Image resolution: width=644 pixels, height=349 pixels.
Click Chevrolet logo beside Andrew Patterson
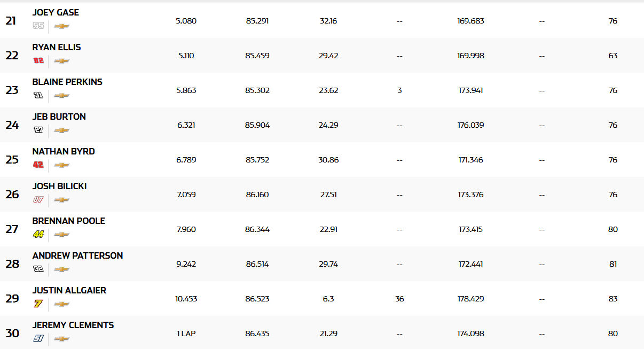[62, 269]
